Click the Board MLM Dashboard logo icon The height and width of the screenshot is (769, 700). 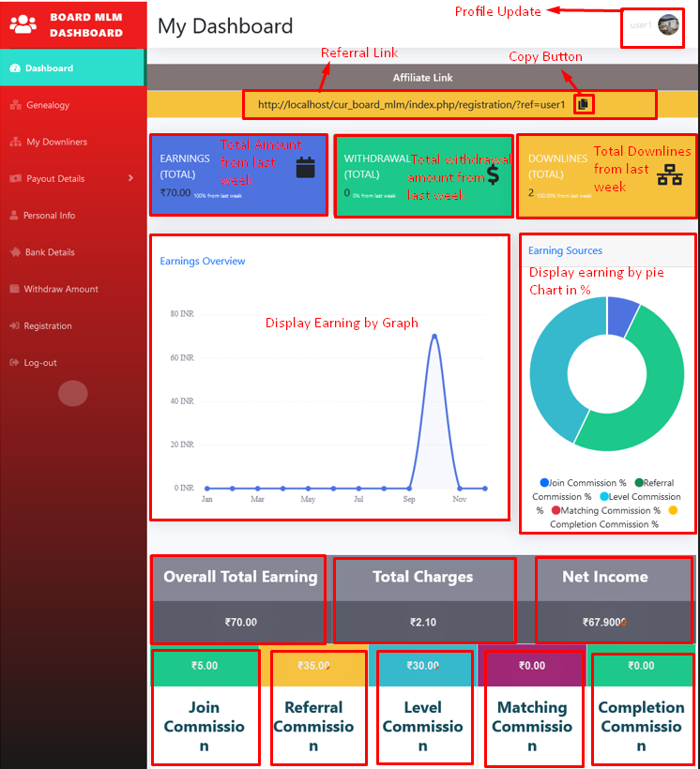coord(23,24)
